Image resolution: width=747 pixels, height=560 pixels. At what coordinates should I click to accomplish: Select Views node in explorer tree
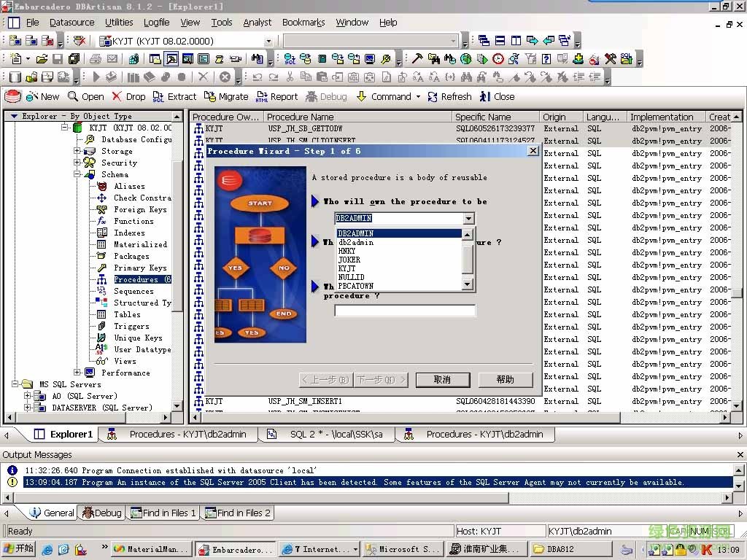(x=125, y=361)
